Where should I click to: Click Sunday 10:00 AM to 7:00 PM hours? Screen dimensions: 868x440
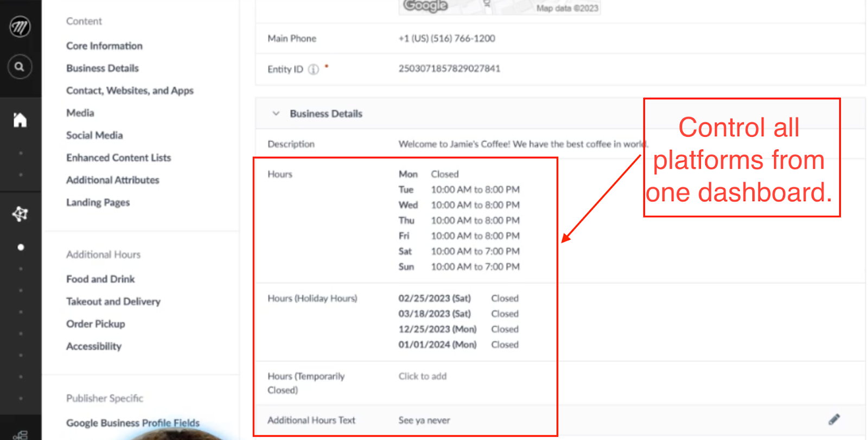tap(459, 266)
